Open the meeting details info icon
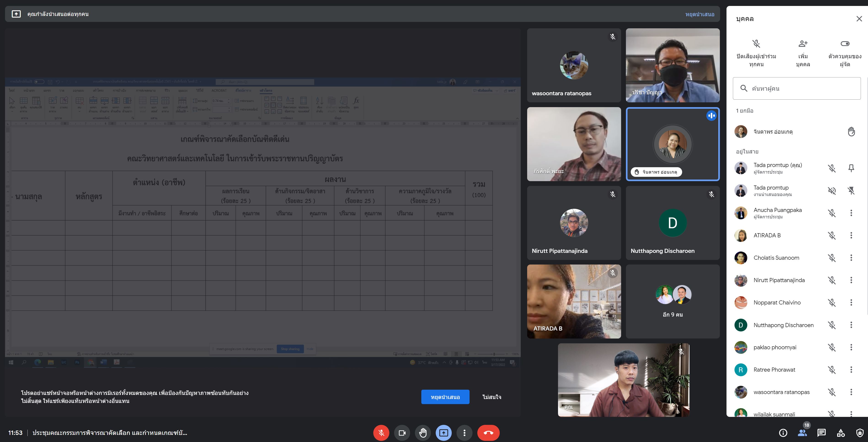 click(x=783, y=433)
